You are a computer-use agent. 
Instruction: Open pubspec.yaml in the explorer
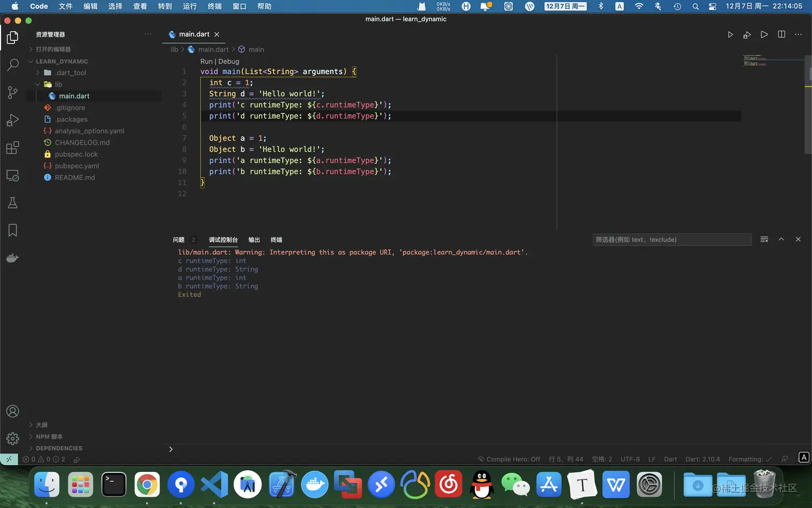click(x=77, y=166)
